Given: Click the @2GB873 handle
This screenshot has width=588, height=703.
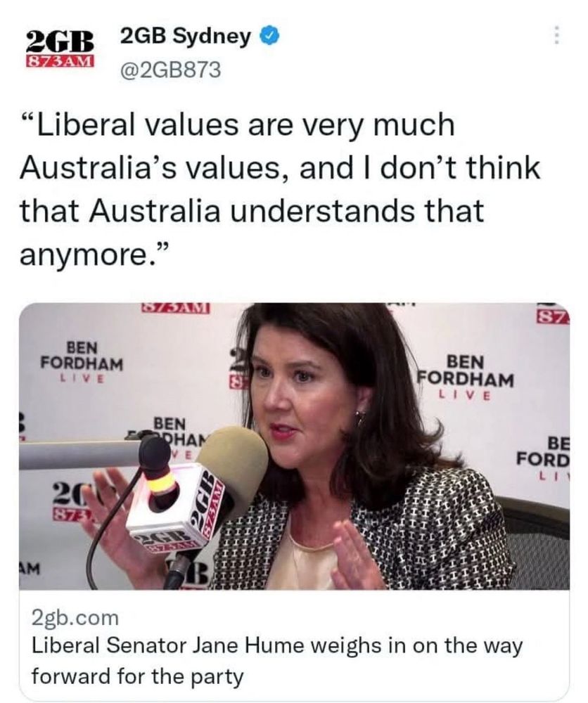Looking at the screenshot, I should coord(170,70).
